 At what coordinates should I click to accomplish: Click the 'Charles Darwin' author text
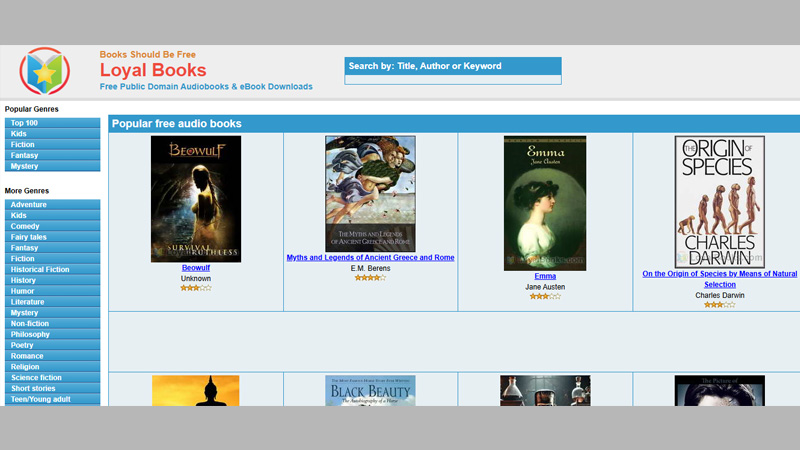pyautogui.click(x=719, y=295)
